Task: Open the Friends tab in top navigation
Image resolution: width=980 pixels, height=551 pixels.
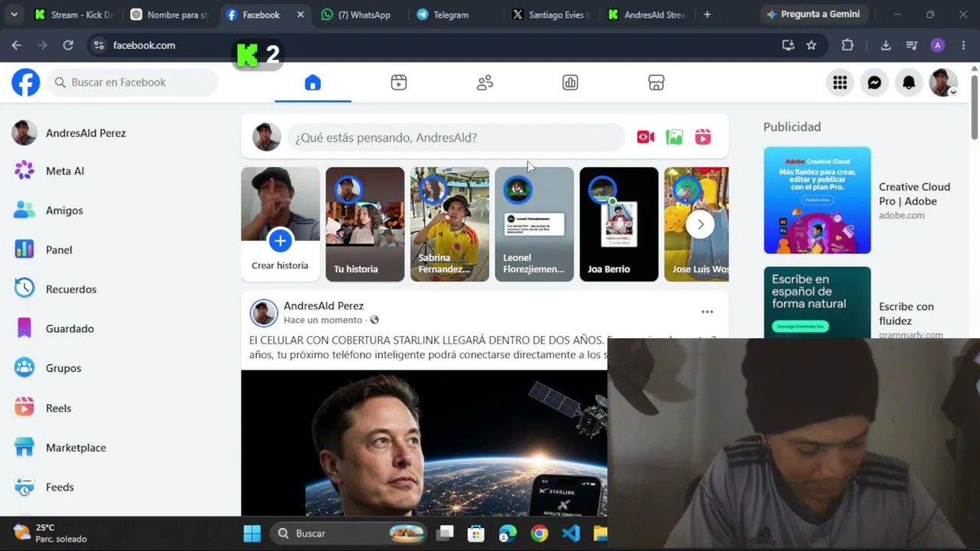Action: [485, 83]
